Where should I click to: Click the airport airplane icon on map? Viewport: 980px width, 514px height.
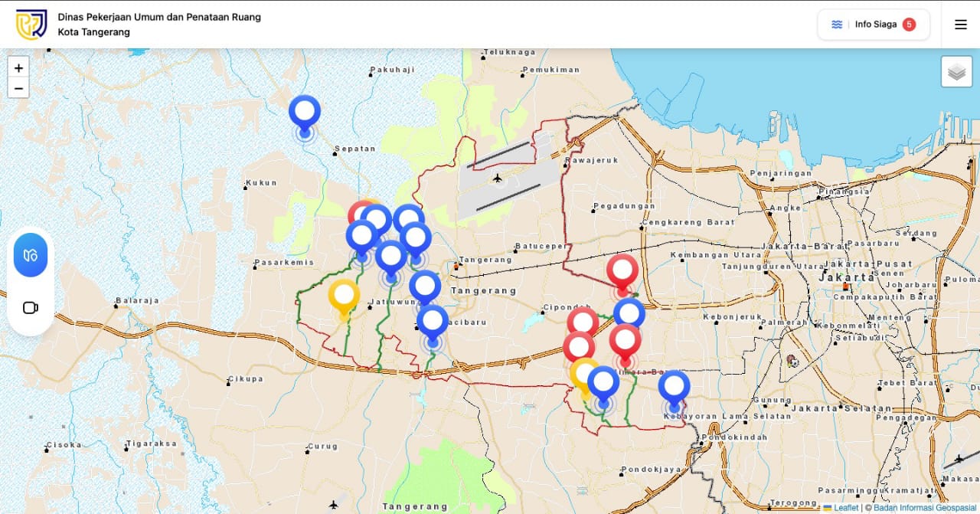pos(498,178)
